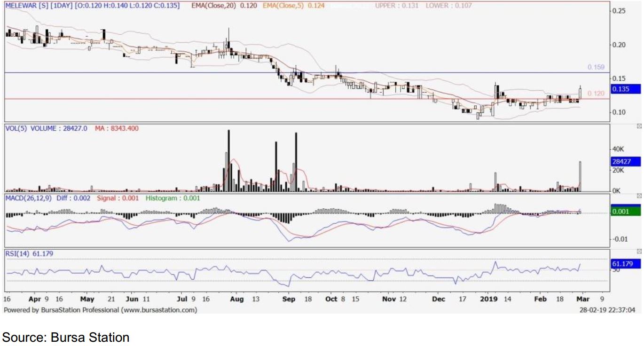Screen dimensions: 644x346
Task: Click the 28-02-19 22:37:04 timestamp
Action: (607, 310)
